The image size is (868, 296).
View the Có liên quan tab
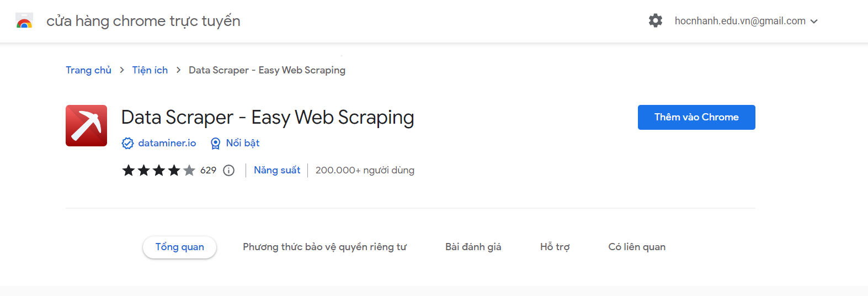pos(637,247)
